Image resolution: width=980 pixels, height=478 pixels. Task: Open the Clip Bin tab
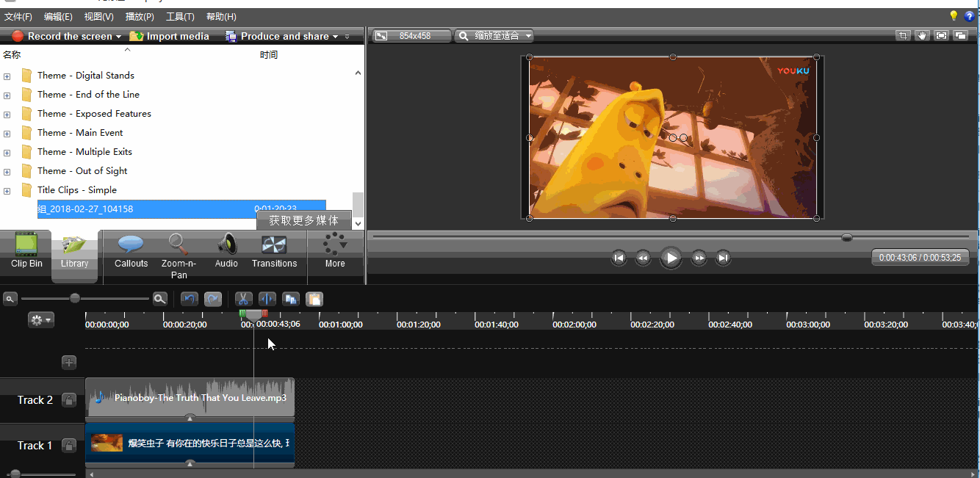pyautogui.click(x=26, y=251)
